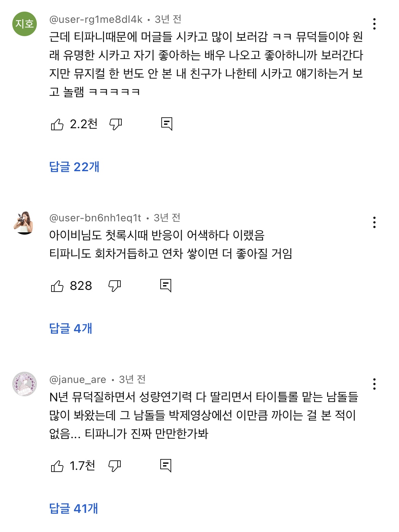The width and height of the screenshot is (399, 532).
Task: Click the reply bubble icon on the bottom comment
Action: coord(167,464)
